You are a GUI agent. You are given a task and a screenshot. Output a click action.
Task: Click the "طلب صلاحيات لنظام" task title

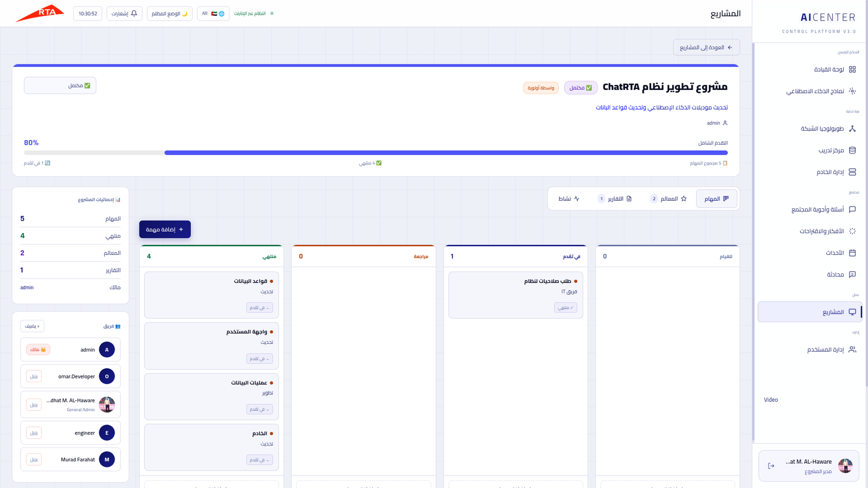547,281
